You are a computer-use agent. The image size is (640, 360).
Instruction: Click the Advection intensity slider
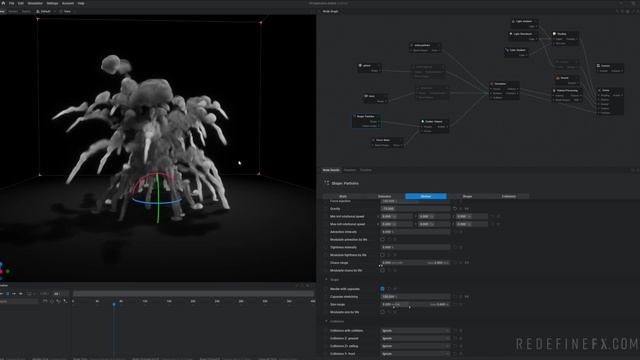click(x=415, y=232)
